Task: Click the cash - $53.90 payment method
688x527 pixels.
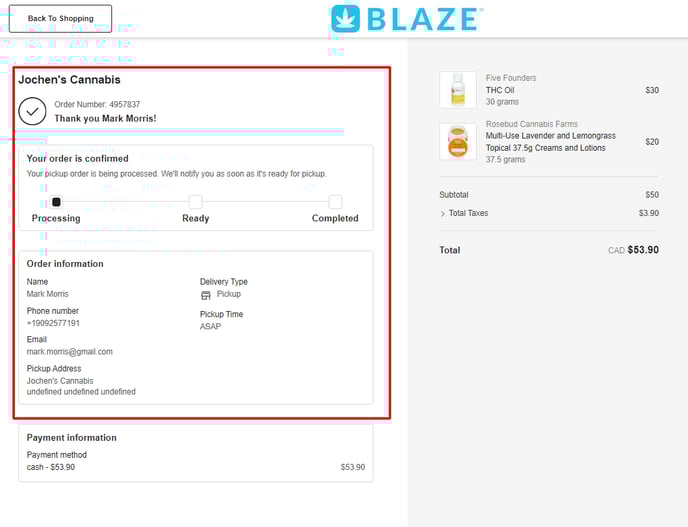Action: (x=51, y=467)
